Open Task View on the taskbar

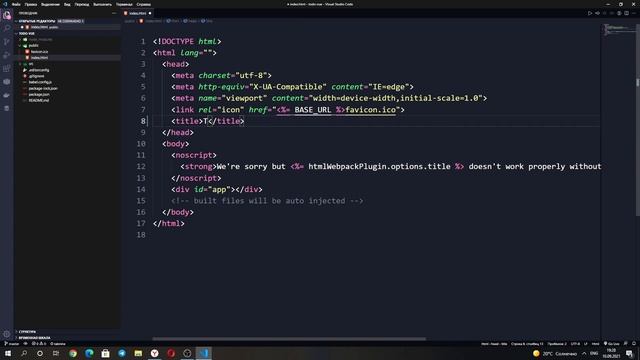56,353
